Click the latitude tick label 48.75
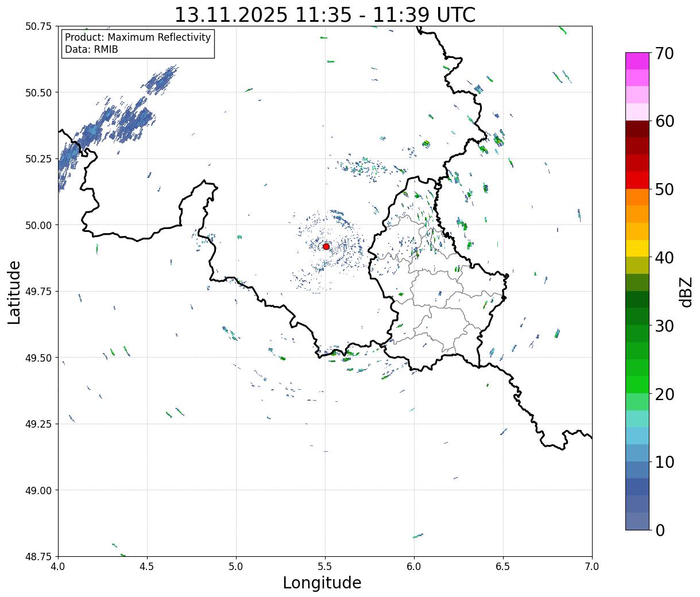 coord(38,556)
